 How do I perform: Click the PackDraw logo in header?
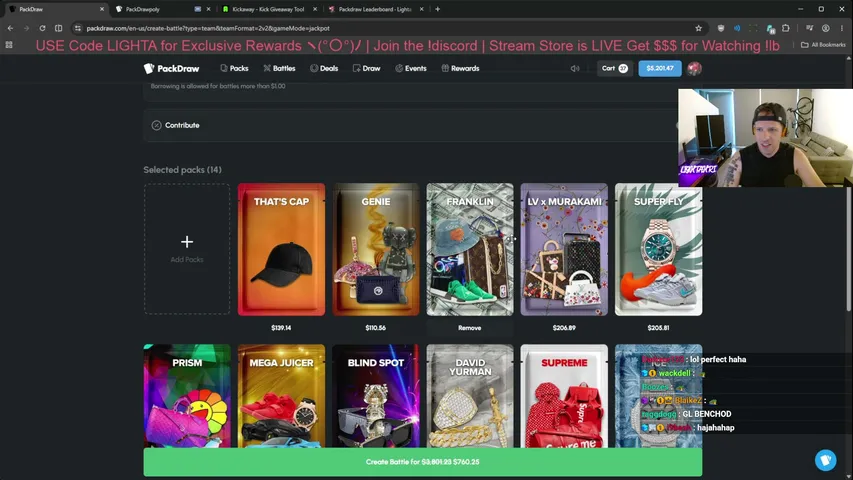pyautogui.click(x=171, y=69)
